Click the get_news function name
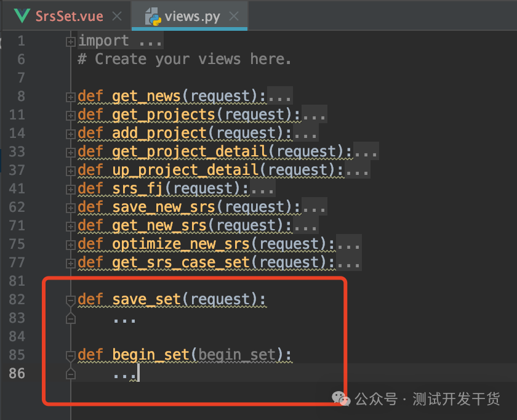517x420 pixels. tap(146, 96)
